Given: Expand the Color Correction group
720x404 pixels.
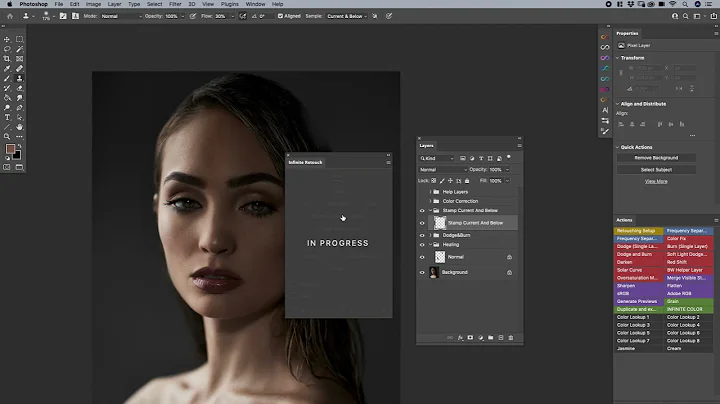Looking at the screenshot, I should (x=430, y=201).
